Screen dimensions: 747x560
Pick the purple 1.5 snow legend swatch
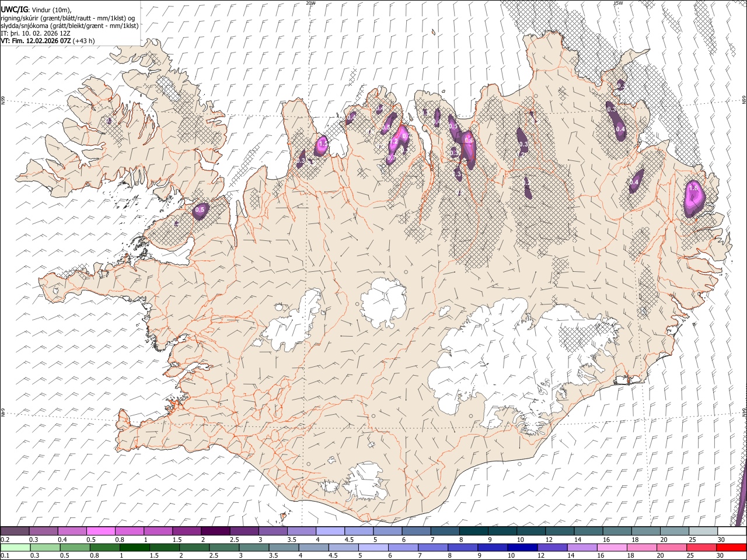(x=187, y=531)
